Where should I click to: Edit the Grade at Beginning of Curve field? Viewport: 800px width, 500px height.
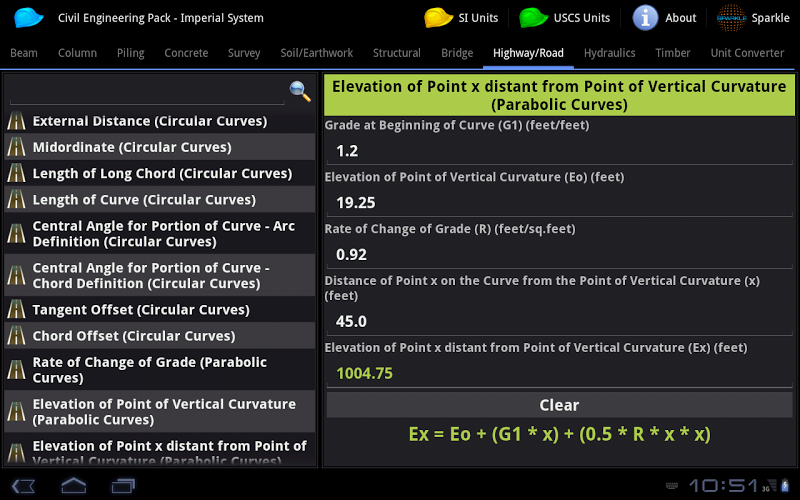point(559,151)
